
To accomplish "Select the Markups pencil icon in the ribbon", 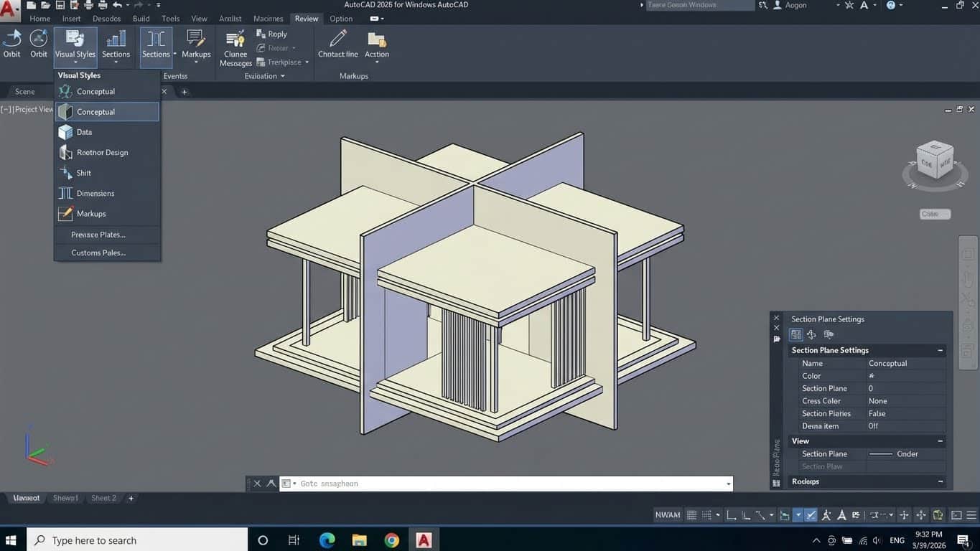I will [x=195, y=41].
